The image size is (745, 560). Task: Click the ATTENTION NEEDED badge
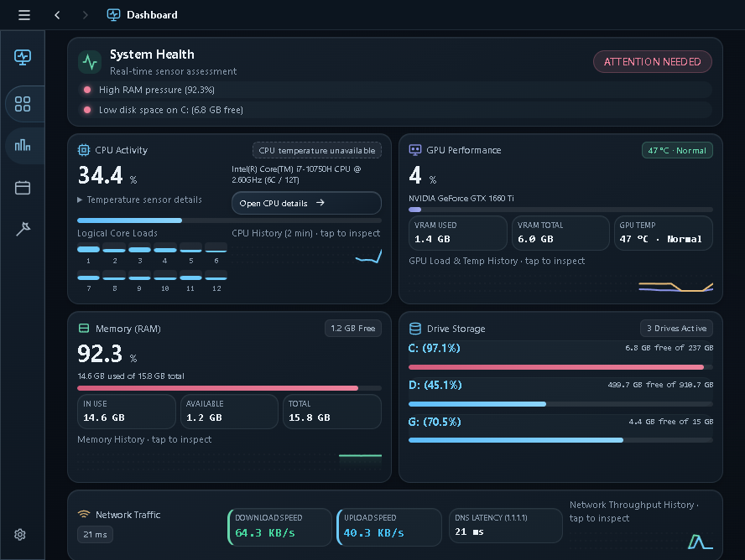pos(653,62)
